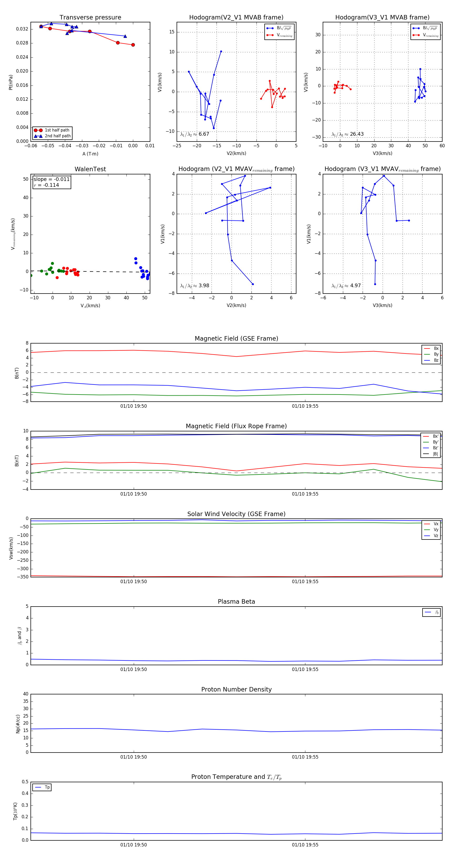Screen dimensions: 473x868
Task: Click the 'Pt(nPa)' y-axis label
Action: pyautogui.click(x=11, y=82)
